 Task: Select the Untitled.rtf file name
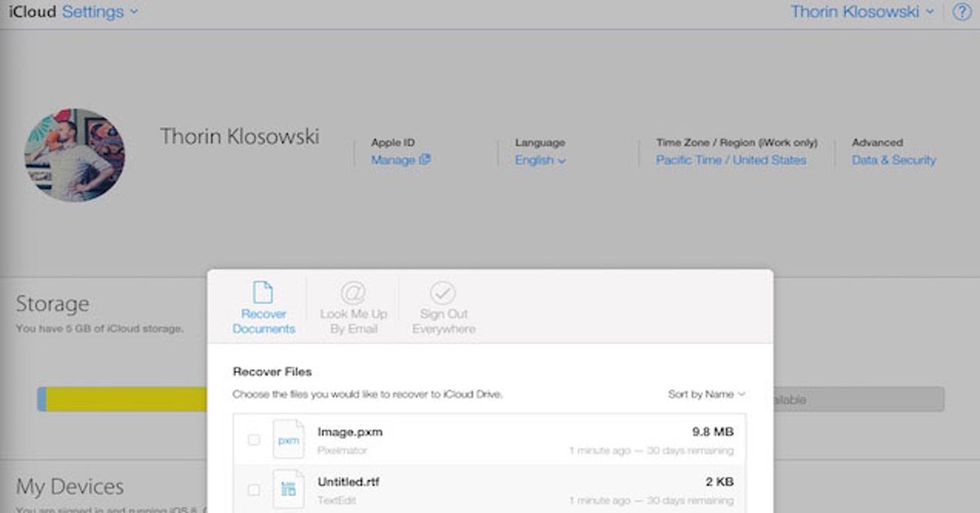click(x=348, y=482)
